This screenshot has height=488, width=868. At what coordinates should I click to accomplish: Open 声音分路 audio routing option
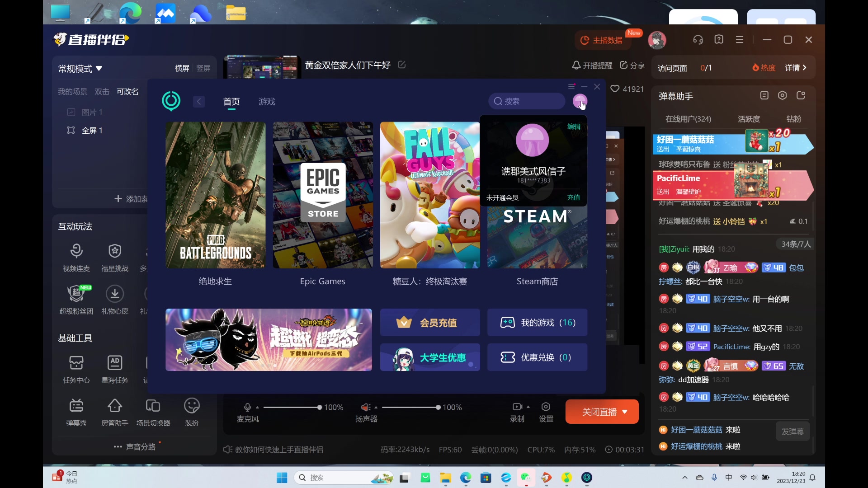point(135,447)
